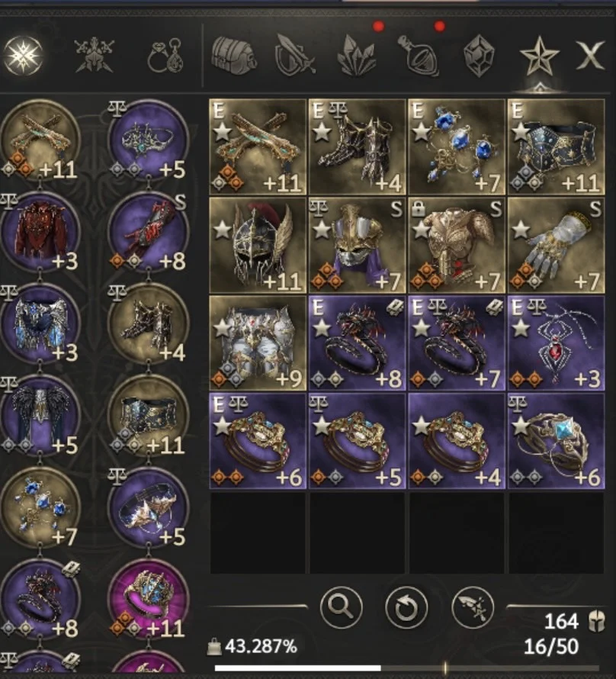
Task: Select the treasure chest inventory tab
Action: click(234, 56)
